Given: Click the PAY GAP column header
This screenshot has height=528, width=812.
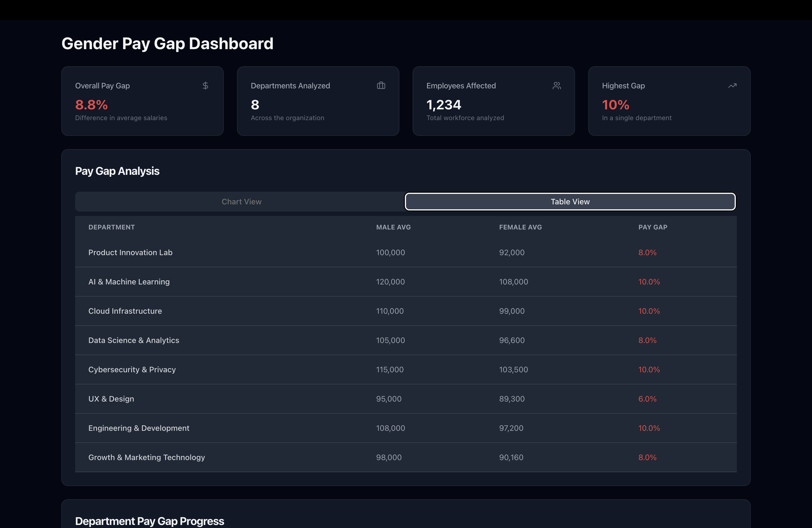Looking at the screenshot, I should (652, 227).
